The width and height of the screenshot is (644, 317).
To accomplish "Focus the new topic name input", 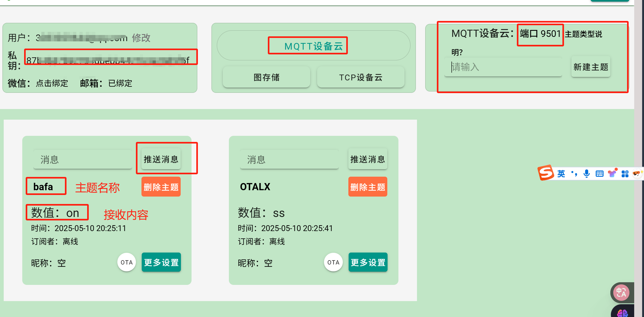I will (503, 67).
